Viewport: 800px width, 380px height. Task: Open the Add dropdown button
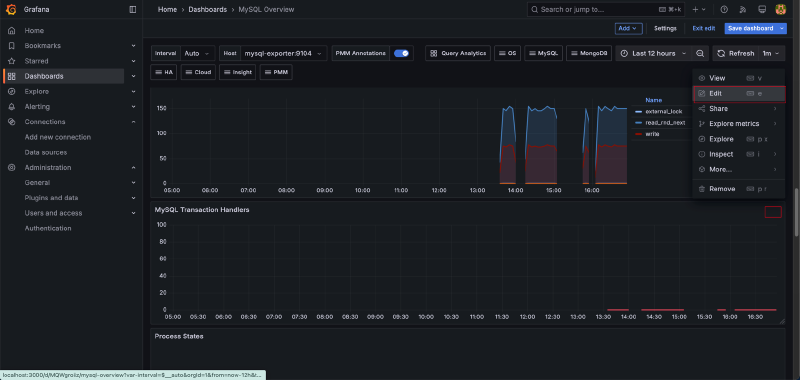tap(628, 29)
